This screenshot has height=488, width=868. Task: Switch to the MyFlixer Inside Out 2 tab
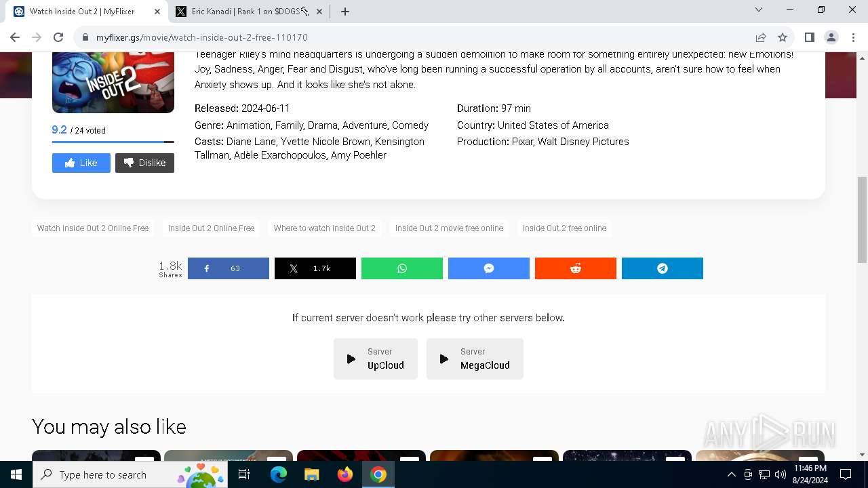(87, 12)
